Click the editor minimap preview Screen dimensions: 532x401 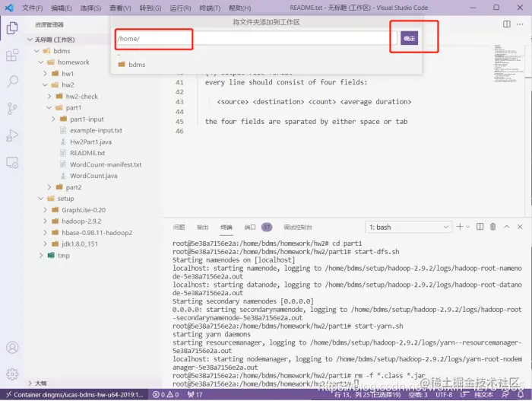pos(508,63)
